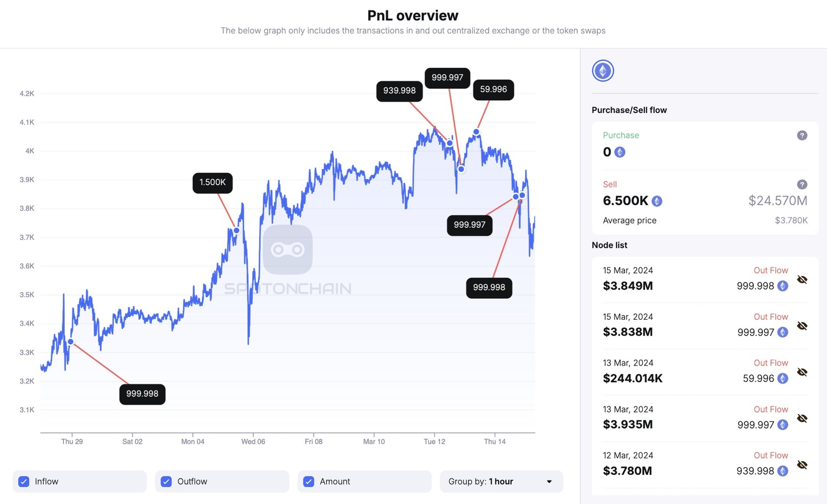This screenshot has width=827, height=504.
Task: Click the 999.998 data point marker on the chart
Action: [71, 341]
